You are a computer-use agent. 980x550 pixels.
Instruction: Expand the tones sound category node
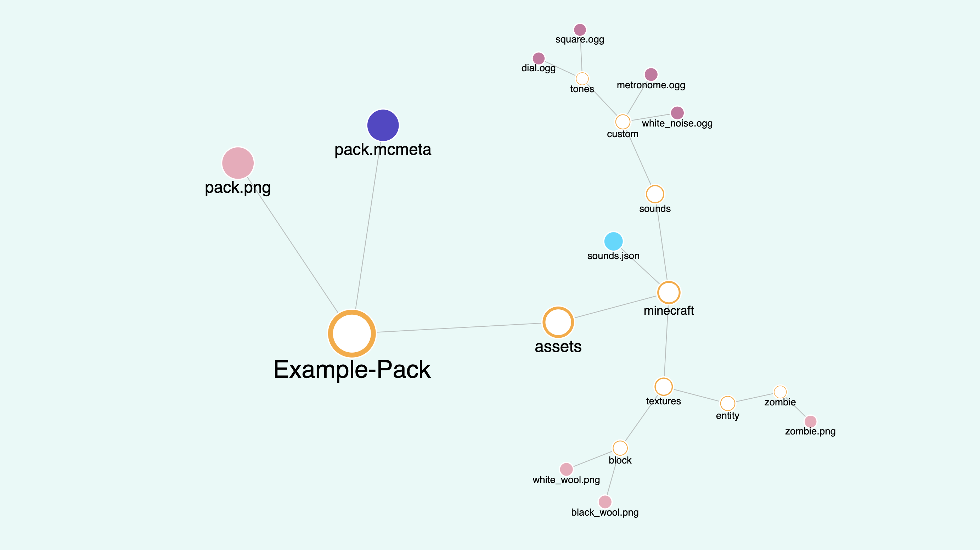pos(581,79)
